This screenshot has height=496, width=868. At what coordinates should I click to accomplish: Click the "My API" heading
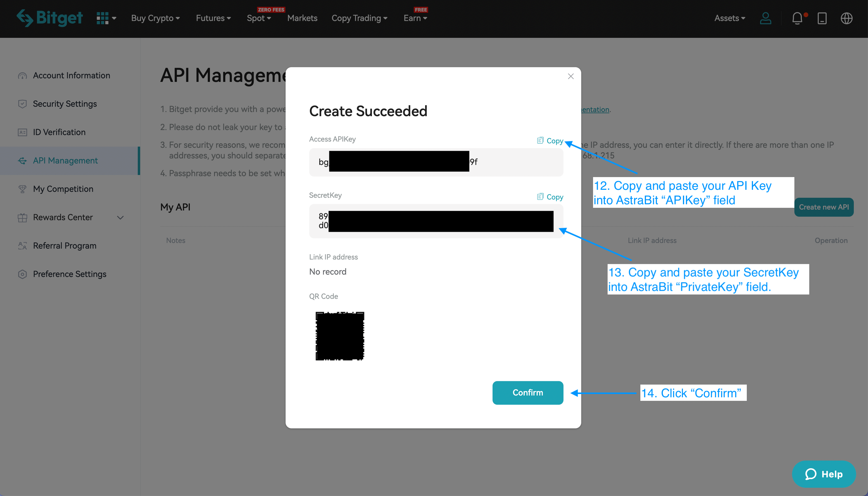175,207
